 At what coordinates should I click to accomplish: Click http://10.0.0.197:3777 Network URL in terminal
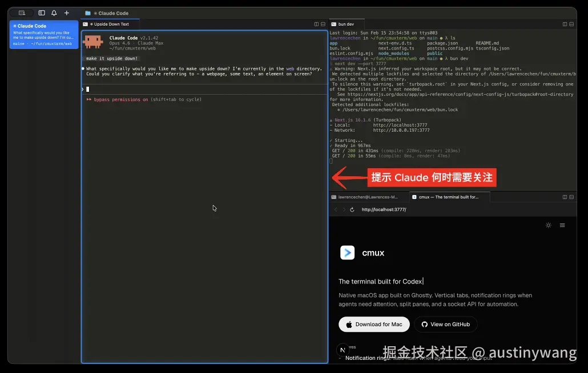(x=401, y=131)
